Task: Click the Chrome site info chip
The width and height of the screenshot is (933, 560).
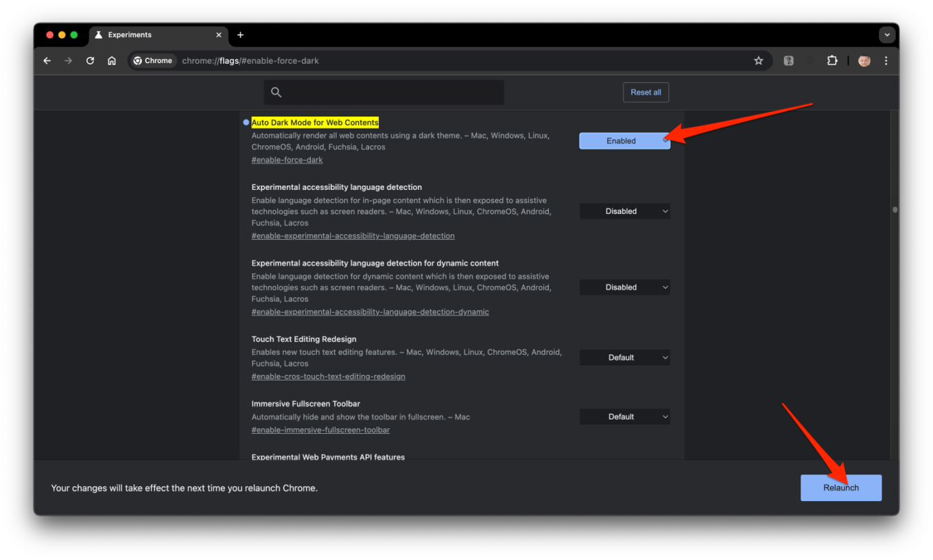Action: pyautogui.click(x=154, y=61)
